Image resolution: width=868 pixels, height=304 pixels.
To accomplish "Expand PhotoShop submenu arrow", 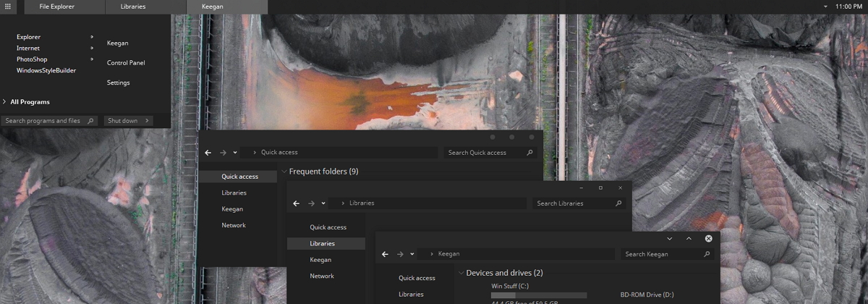I will (x=92, y=59).
